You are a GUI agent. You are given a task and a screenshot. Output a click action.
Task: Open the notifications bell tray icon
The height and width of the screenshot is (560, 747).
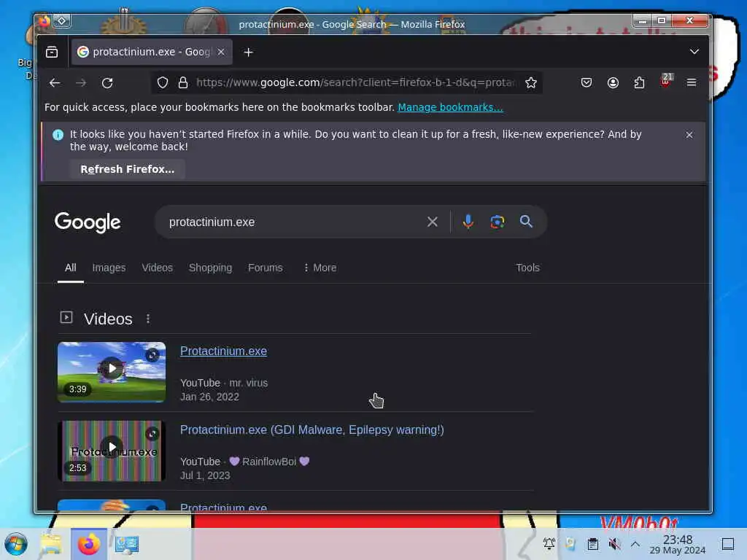pos(549,544)
